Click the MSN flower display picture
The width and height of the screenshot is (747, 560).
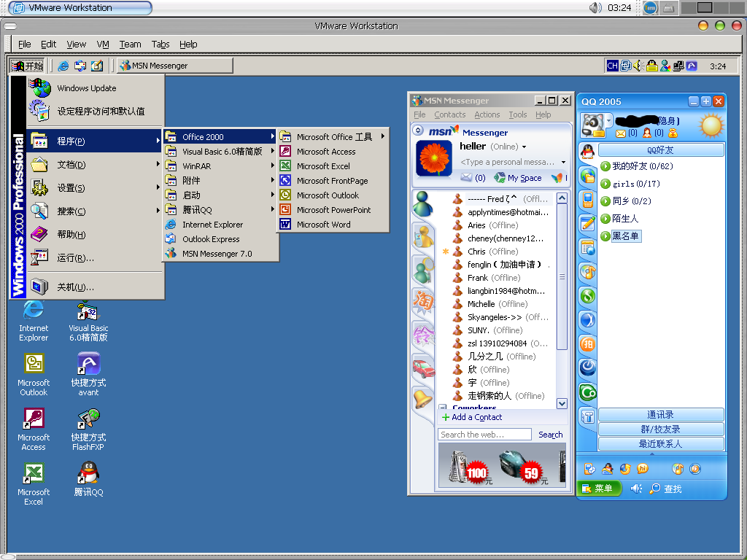(x=433, y=158)
